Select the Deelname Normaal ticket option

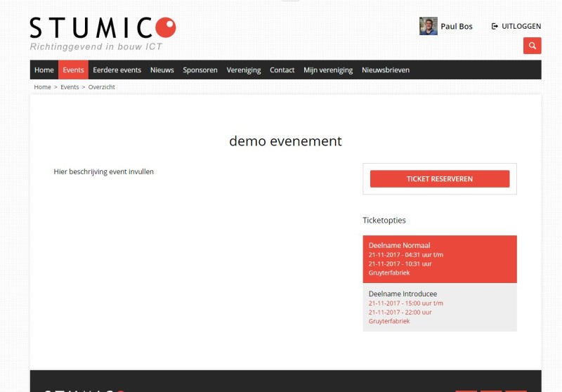click(439, 259)
